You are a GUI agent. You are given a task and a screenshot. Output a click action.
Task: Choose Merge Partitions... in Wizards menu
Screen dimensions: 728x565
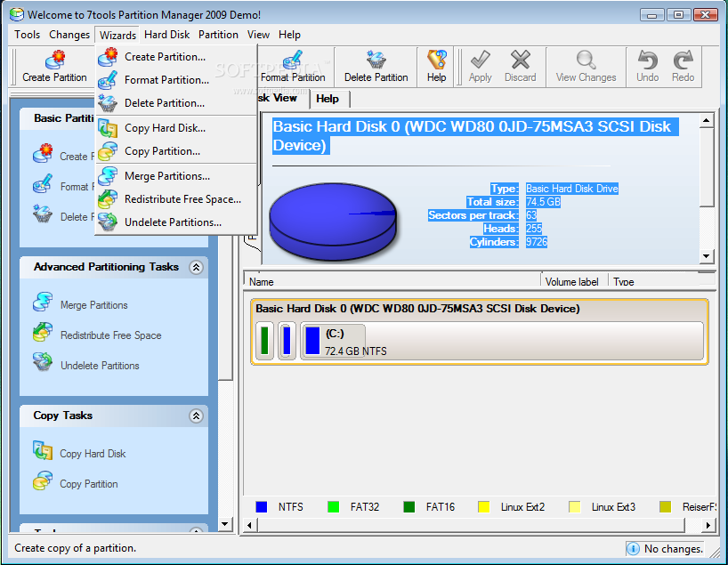tap(176, 176)
